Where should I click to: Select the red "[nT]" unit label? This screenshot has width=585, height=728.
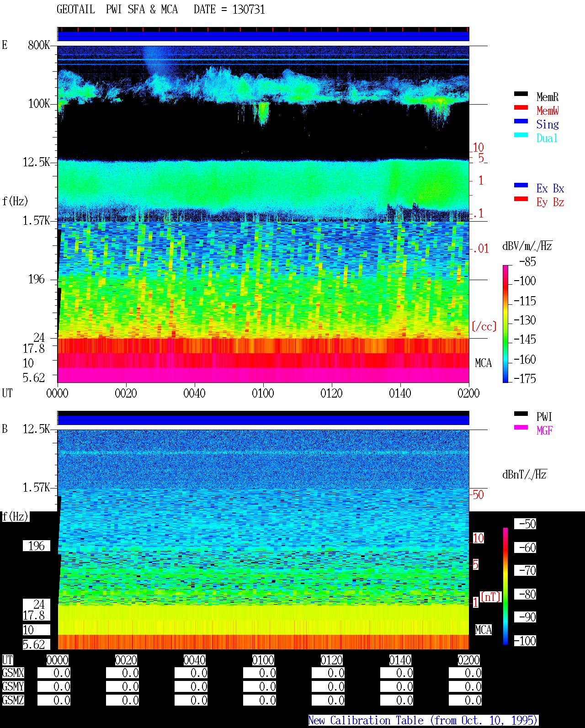(x=491, y=597)
